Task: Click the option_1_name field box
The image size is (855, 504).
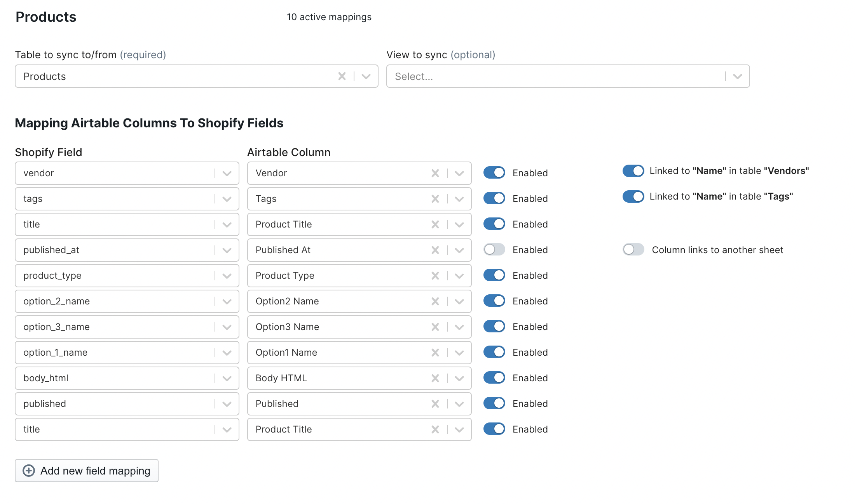Action: pos(117,353)
